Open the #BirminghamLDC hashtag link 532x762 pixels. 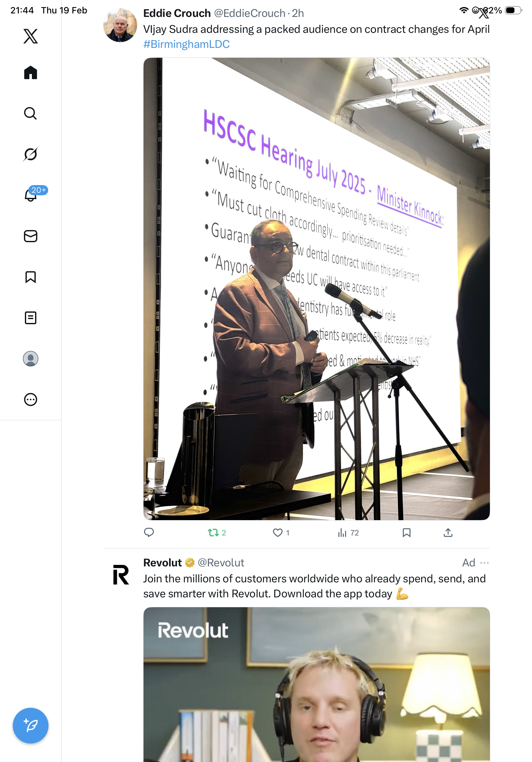(186, 44)
